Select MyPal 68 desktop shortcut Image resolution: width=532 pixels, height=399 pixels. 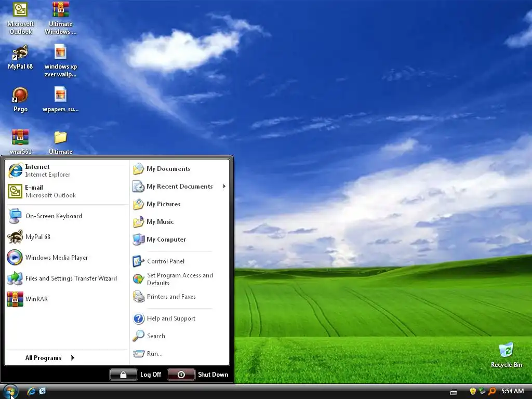[20, 57]
